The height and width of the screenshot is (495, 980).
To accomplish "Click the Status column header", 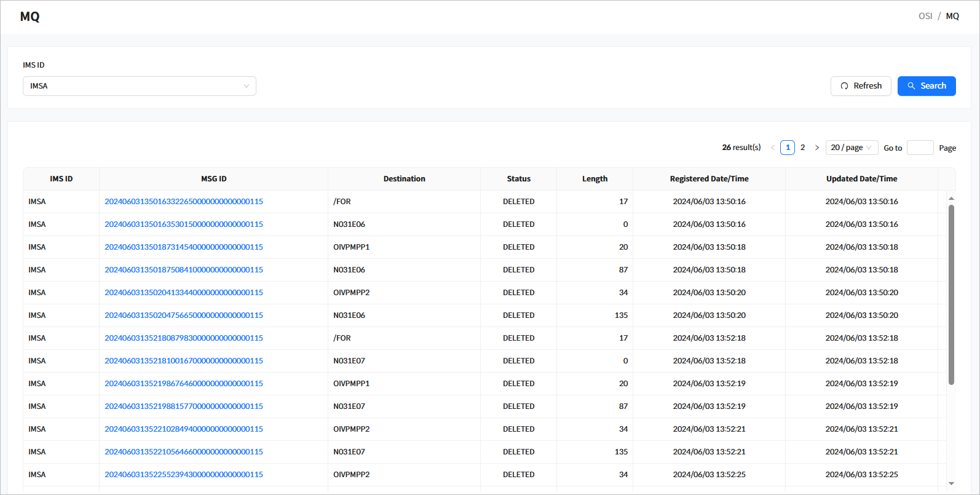I will [x=518, y=179].
